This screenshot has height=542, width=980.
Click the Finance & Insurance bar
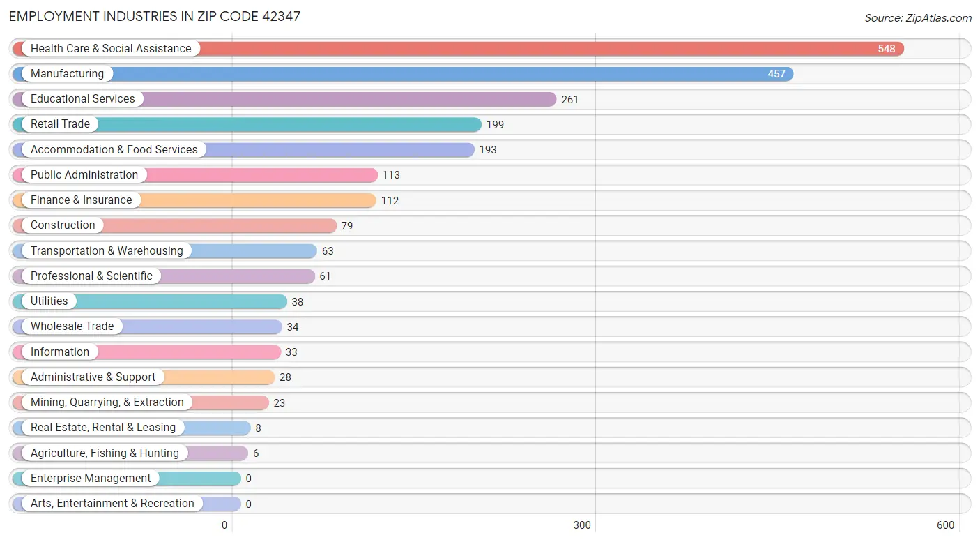point(194,200)
